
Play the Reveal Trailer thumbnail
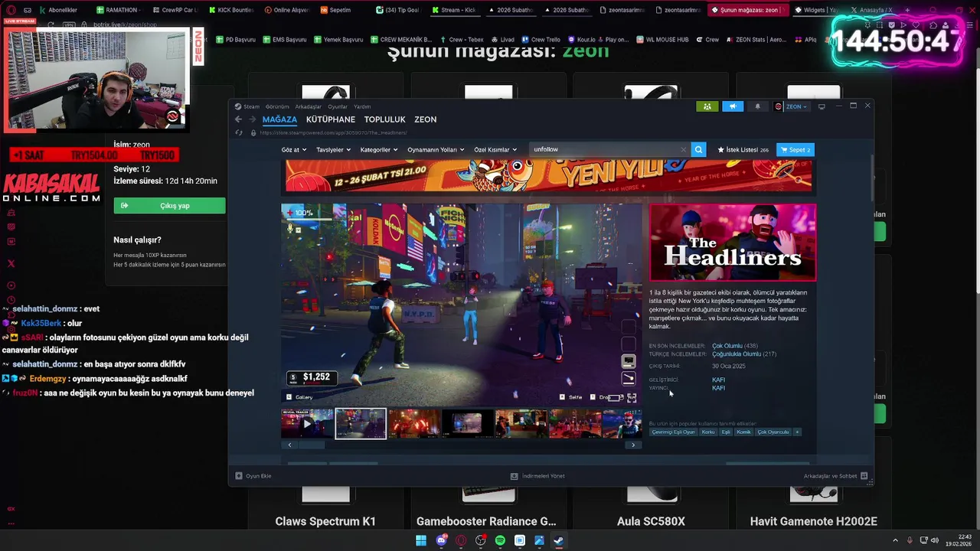click(x=307, y=423)
